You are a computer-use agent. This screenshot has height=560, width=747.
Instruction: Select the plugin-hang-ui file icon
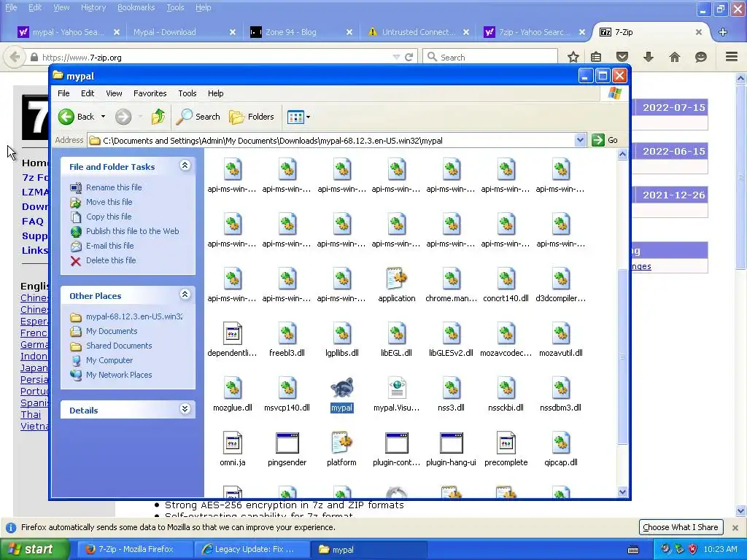click(451, 443)
